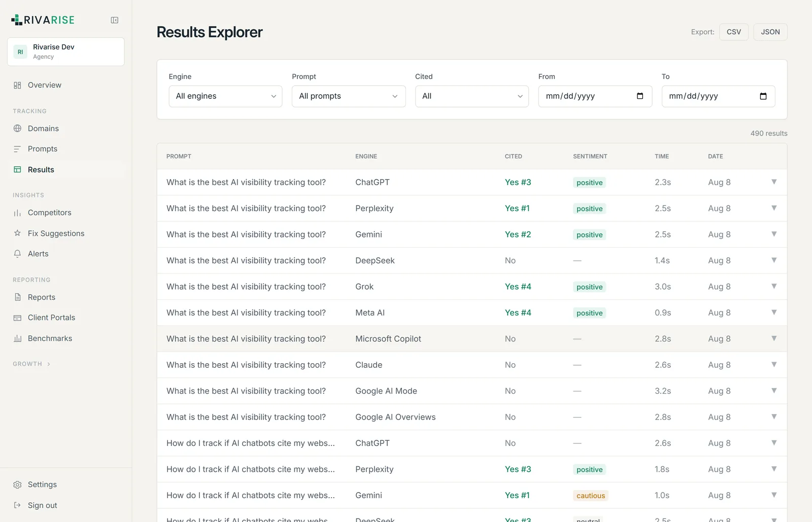Screen dimensions: 812x522
Task: Expand the ChatGPT Yes #3 result row
Action: (774, 182)
